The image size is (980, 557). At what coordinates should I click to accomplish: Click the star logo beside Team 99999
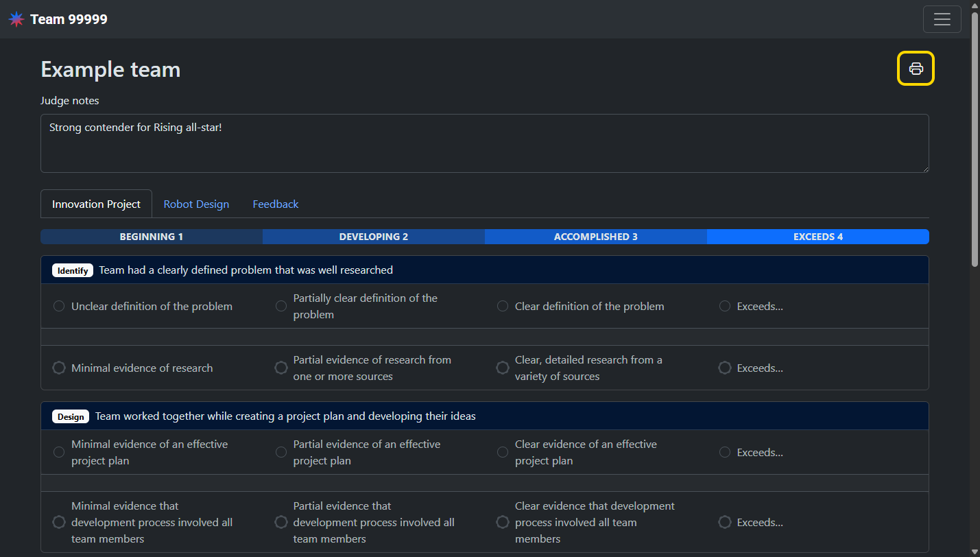tap(16, 19)
